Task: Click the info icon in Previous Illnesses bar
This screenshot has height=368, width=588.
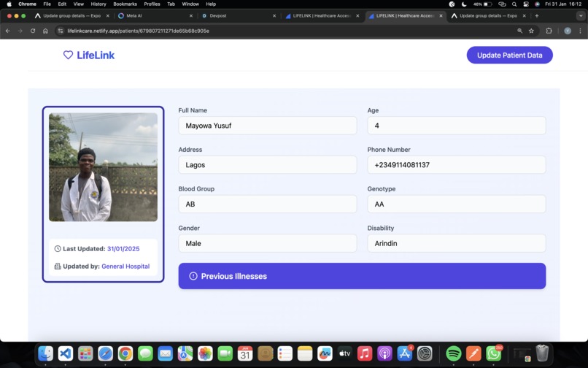Action: (193, 276)
